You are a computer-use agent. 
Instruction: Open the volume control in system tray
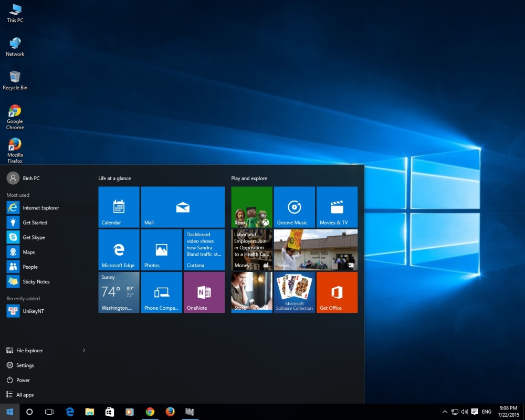click(465, 412)
